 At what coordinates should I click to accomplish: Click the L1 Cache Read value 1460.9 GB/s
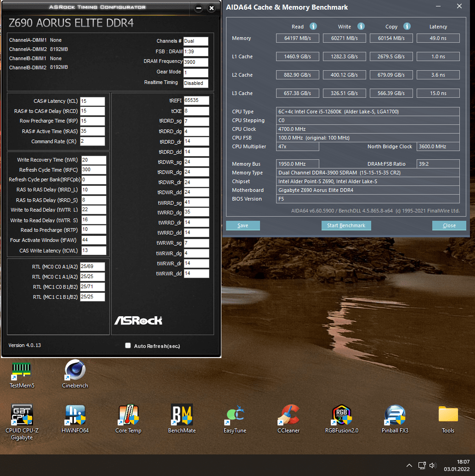298,56
